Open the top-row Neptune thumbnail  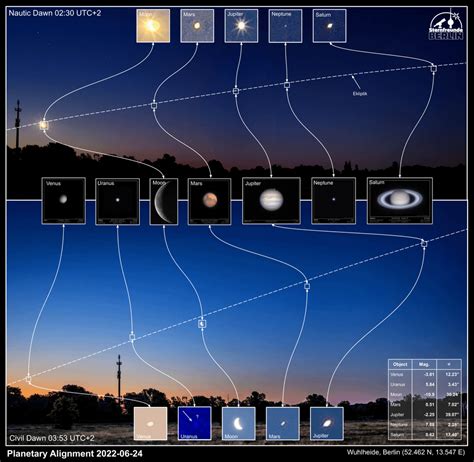point(285,26)
